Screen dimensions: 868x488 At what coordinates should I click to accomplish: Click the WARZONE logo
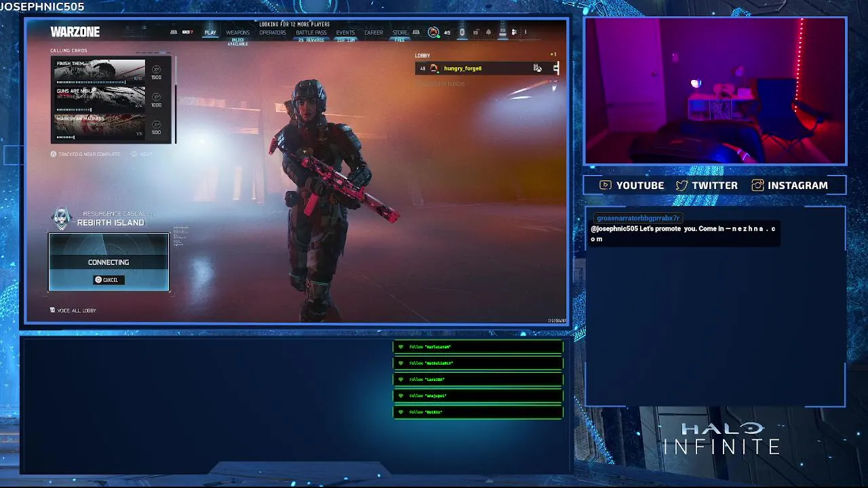pos(75,32)
